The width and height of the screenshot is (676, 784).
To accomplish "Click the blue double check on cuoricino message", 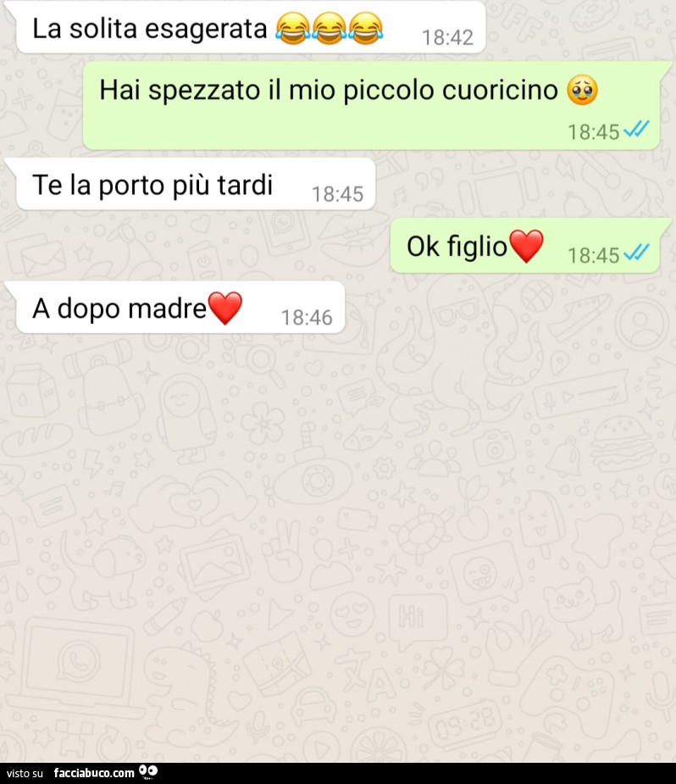I will point(636,130).
